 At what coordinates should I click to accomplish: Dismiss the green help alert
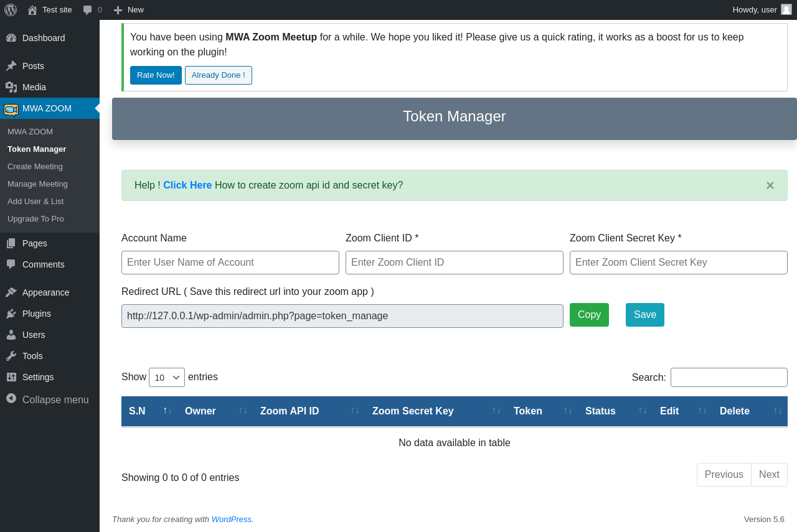point(770,185)
